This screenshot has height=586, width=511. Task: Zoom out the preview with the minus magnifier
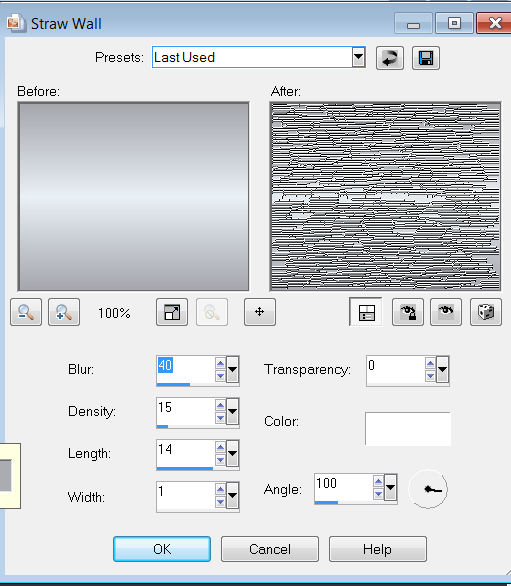point(26,312)
